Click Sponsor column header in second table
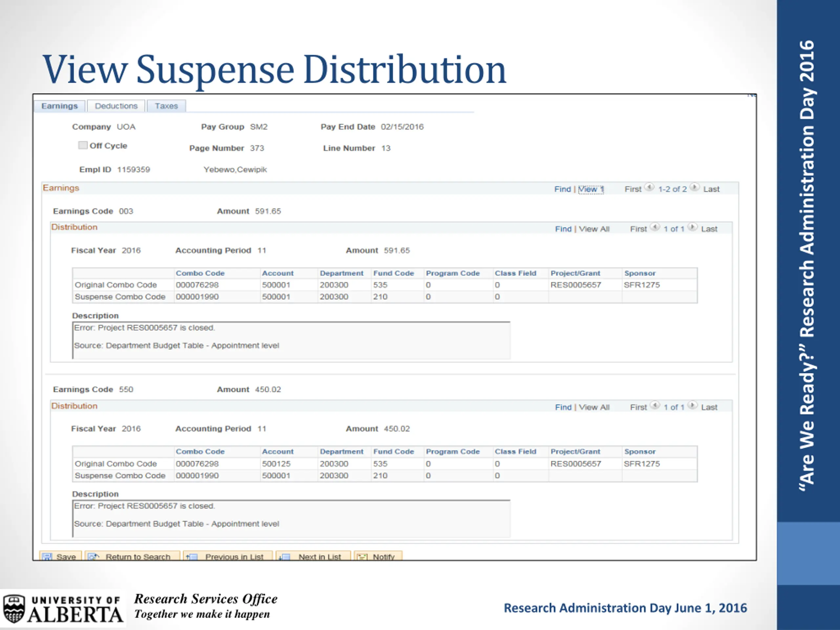This screenshot has width=840, height=630. (640, 452)
